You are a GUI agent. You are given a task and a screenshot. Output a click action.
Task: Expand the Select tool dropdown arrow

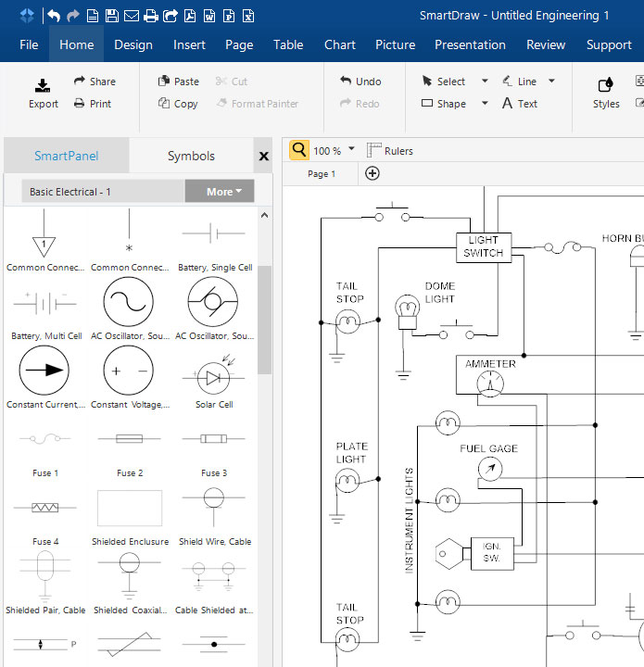coord(484,82)
